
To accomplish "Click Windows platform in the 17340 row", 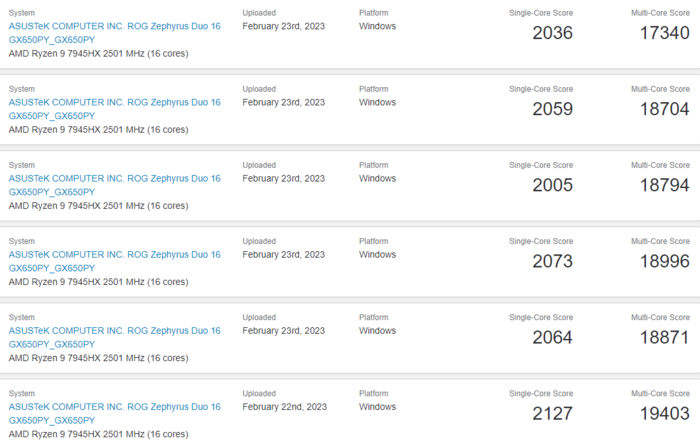I will (377, 26).
